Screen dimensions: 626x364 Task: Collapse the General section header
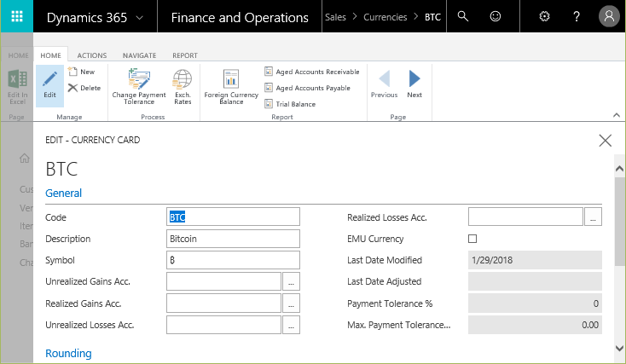click(64, 194)
